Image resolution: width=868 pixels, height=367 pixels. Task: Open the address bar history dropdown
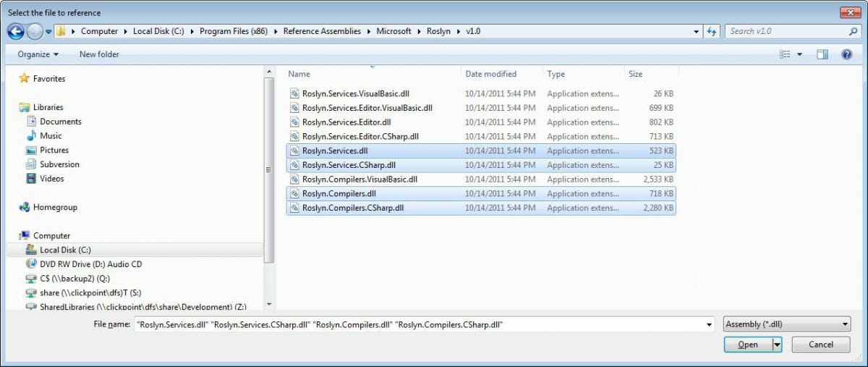(x=696, y=31)
